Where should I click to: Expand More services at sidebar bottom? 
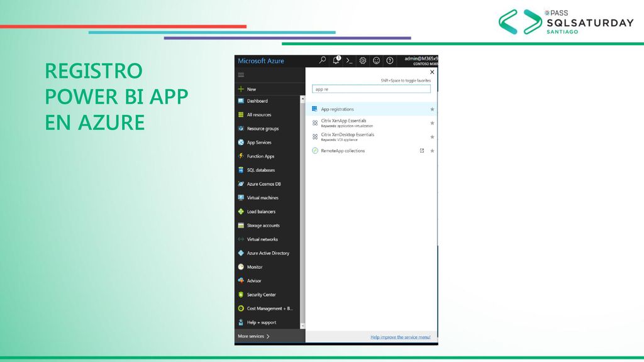270,336
